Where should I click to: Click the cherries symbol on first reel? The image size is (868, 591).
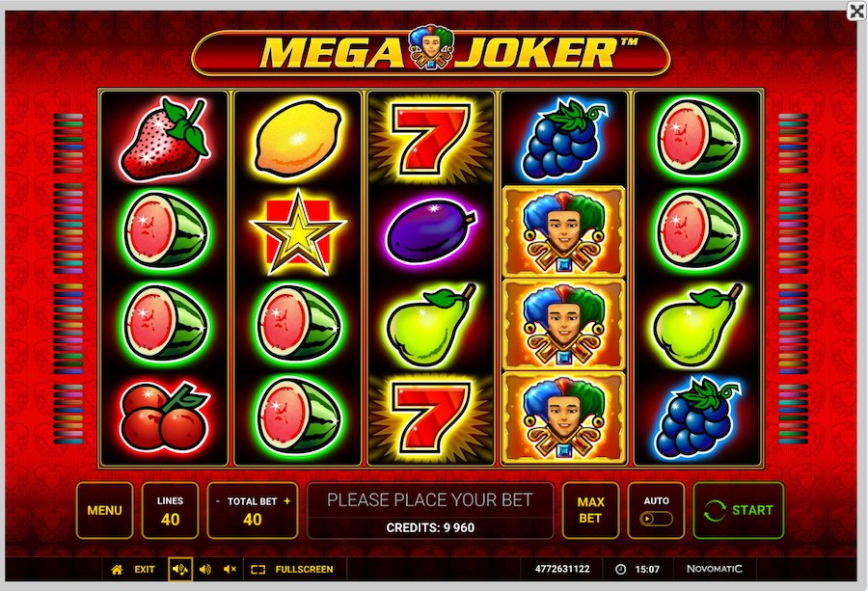pyautogui.click(x=164, y=416)
